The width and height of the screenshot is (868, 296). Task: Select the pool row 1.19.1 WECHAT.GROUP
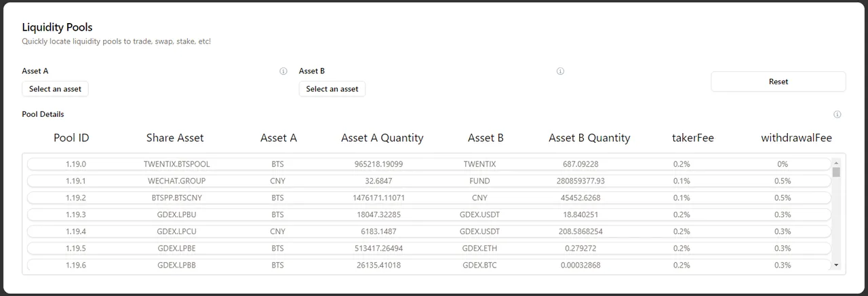point(429,181)
